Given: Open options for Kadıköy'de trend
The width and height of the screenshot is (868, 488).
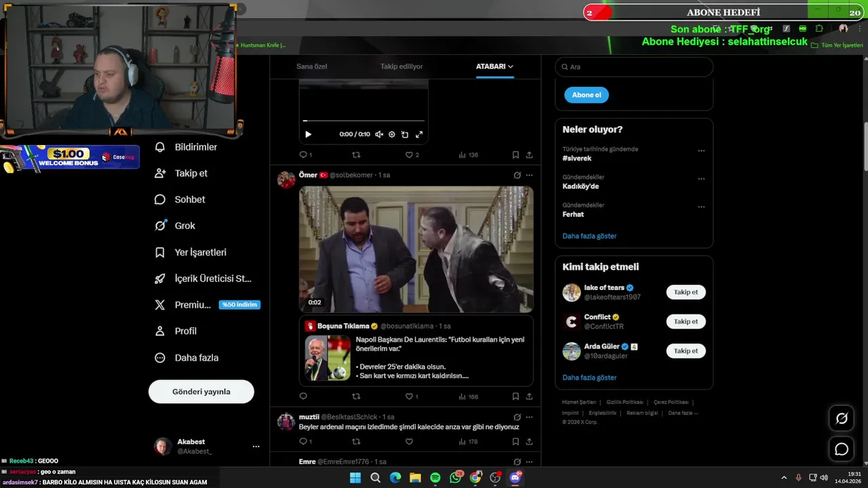Looking at the screenshot, I should pyautogui.click(x=701, y=179).
